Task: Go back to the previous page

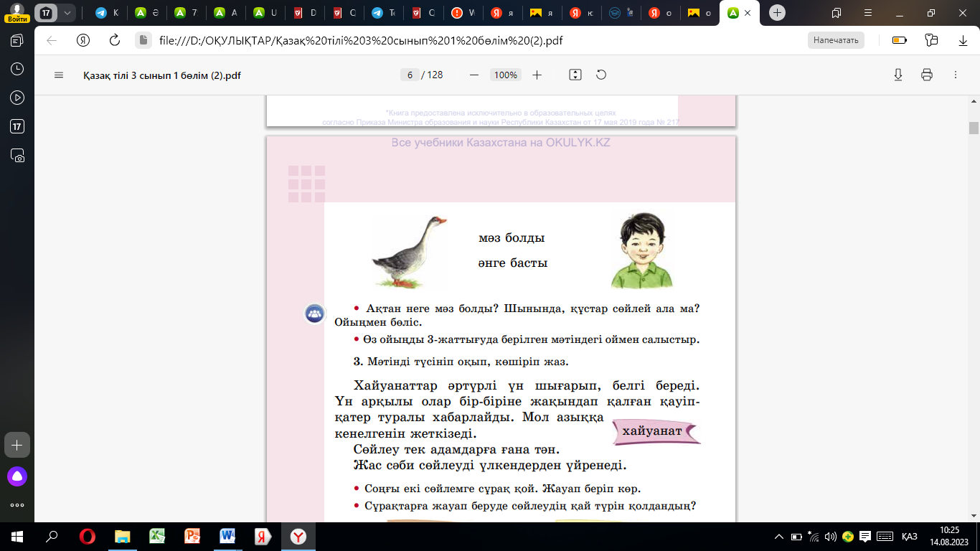Action: [52, 40]
